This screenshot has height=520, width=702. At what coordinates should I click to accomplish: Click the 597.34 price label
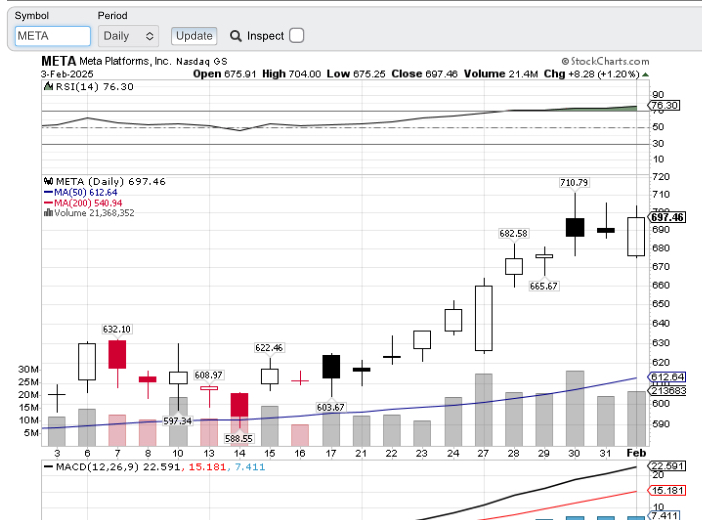point(177,421)
